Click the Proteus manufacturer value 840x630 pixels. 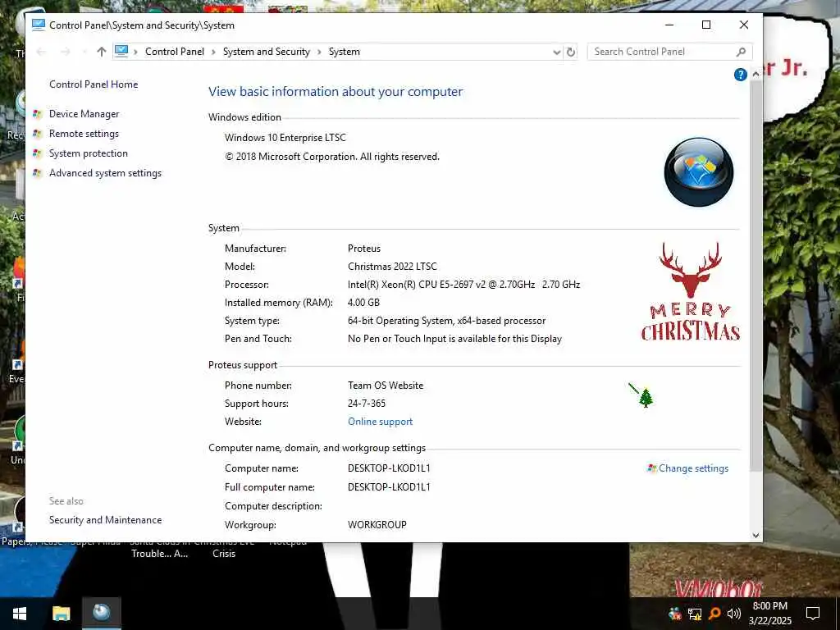(x=364, y=249)
